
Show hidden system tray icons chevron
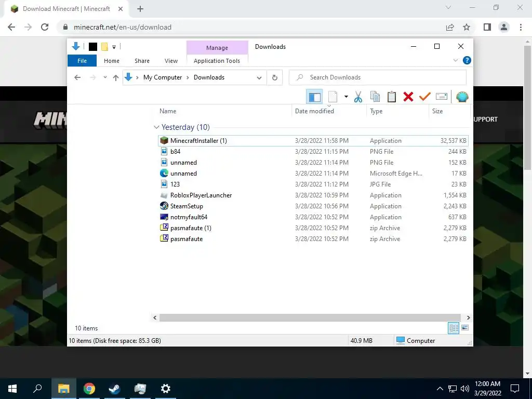(x=440, y=389)
